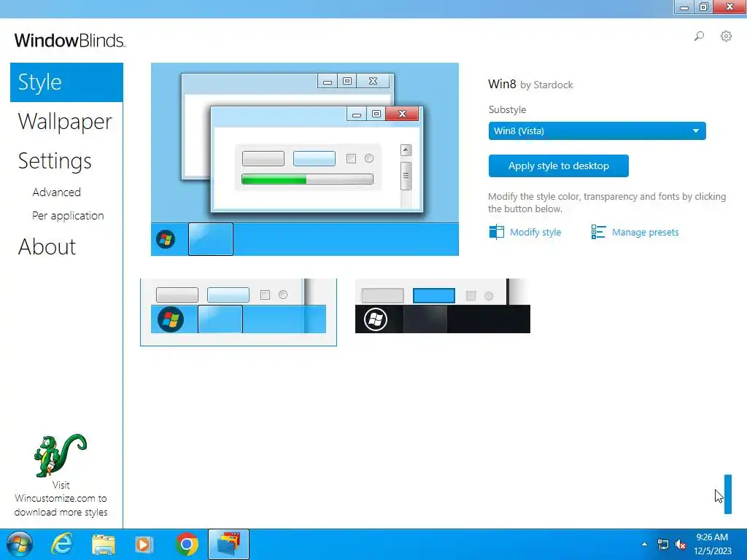This screenshot has width=747, height=560.
Task: Select the dark black style thumbnail
Action: point(443,306)
